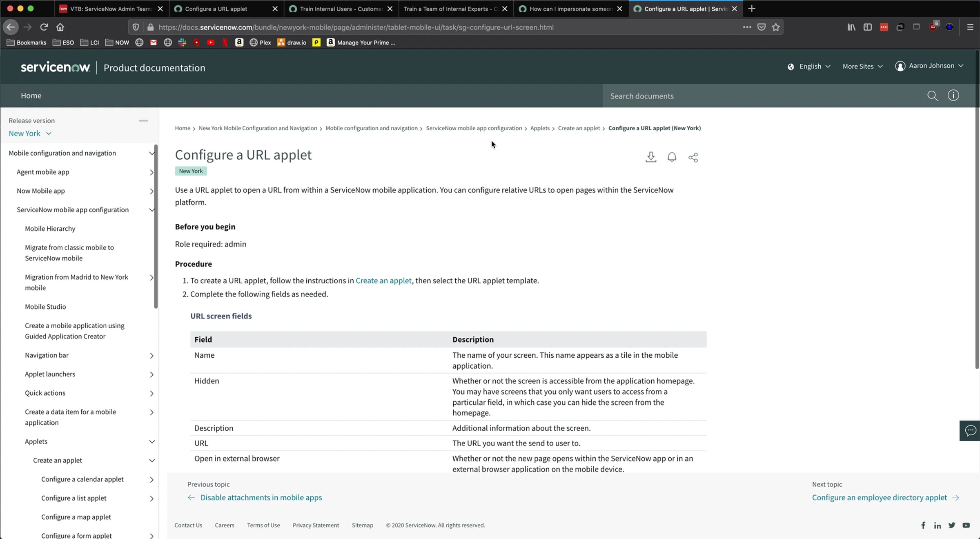Switch to How can I impersonate tab

click(x=570, y=9)
